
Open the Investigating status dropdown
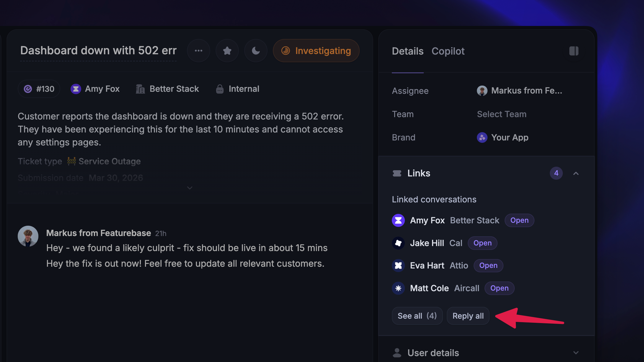pyautogui.click(x=316, y=51)
